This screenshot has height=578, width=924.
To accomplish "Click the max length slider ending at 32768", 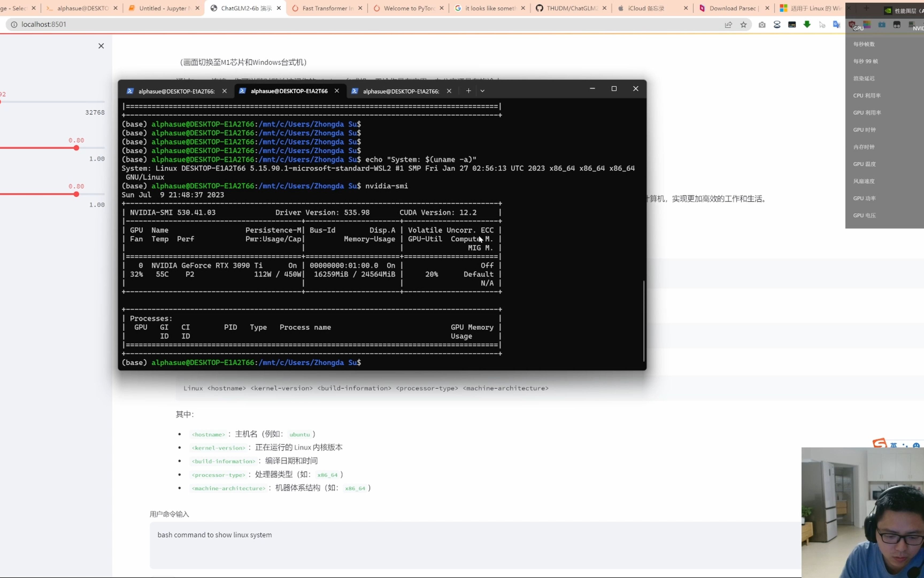I will [x=52, y=102].
